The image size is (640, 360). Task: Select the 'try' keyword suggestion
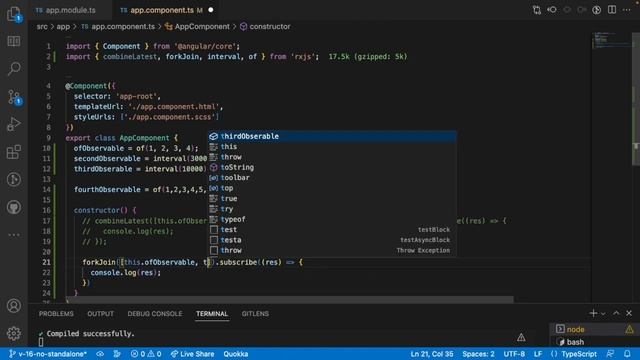point(332,209)
